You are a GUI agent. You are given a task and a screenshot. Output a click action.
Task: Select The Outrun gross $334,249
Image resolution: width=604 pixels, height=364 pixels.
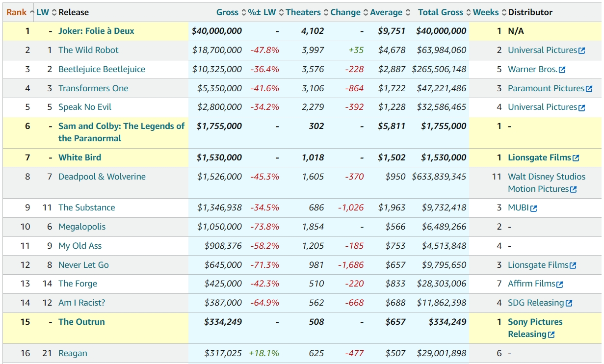point(223,322)
